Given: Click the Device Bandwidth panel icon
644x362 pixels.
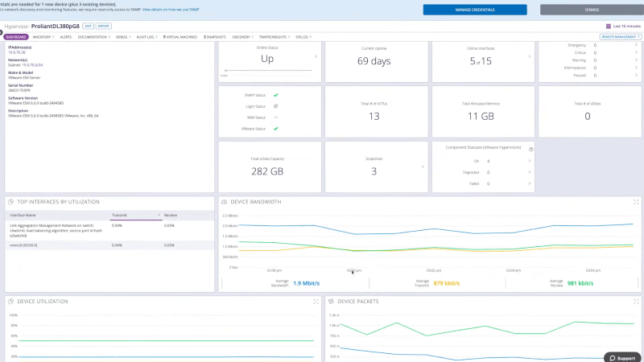Looking at the screenshot, I should (x=225, y=202).
